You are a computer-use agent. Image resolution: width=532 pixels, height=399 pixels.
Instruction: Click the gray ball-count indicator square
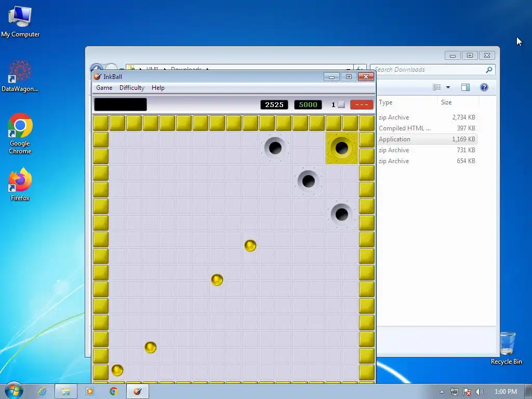342,104
